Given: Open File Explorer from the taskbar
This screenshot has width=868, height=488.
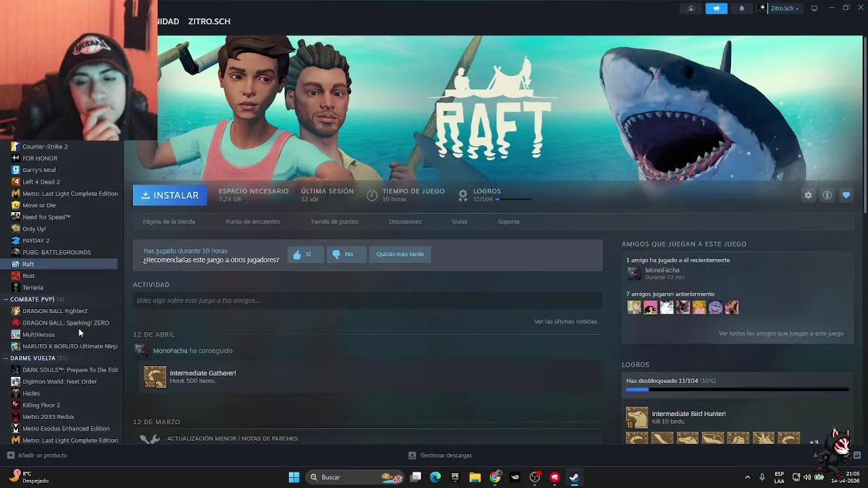Looking at the screenshot, I should point(475,477).
